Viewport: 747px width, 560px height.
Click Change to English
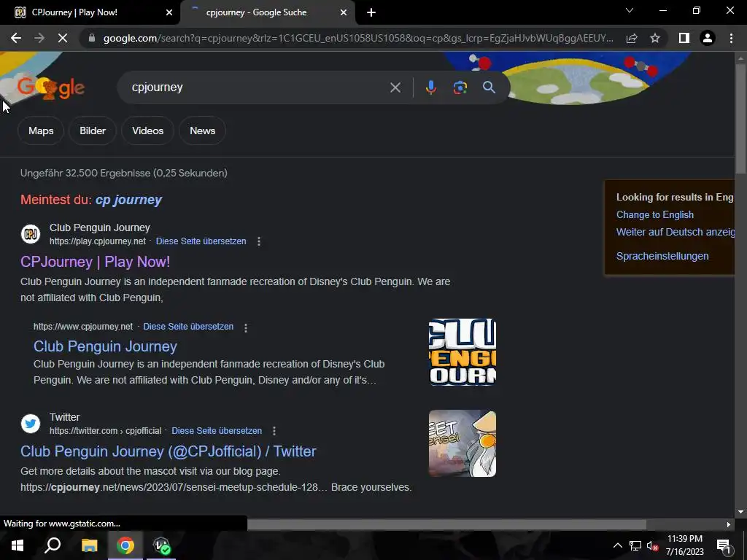654,215
